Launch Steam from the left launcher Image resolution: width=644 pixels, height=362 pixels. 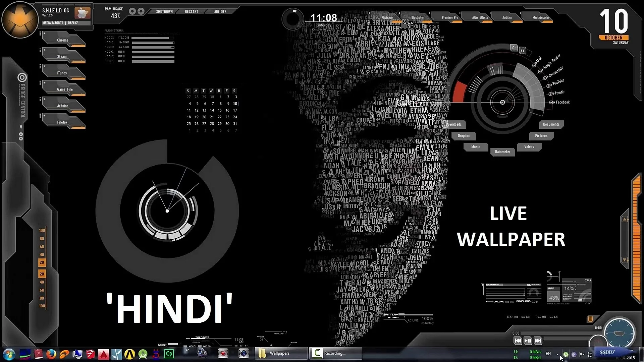pos(64,56)
